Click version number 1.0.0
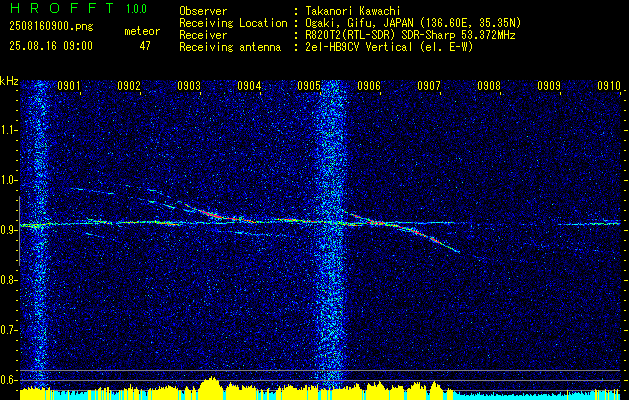The width and height of the screenshot is (629, 400). 136,9
